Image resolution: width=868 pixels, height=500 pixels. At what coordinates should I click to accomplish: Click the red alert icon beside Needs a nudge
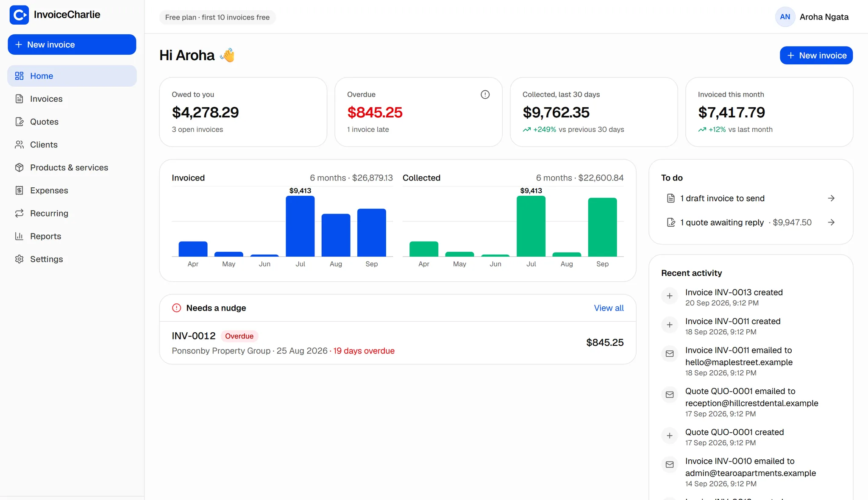(x=177, y=308)
